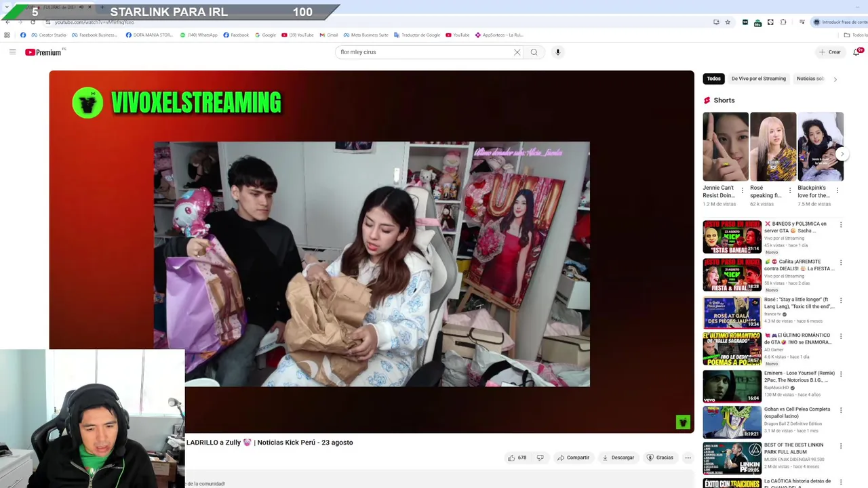Open options for Rosé speaking short
868x488 pixels.
tap(789, 190)
